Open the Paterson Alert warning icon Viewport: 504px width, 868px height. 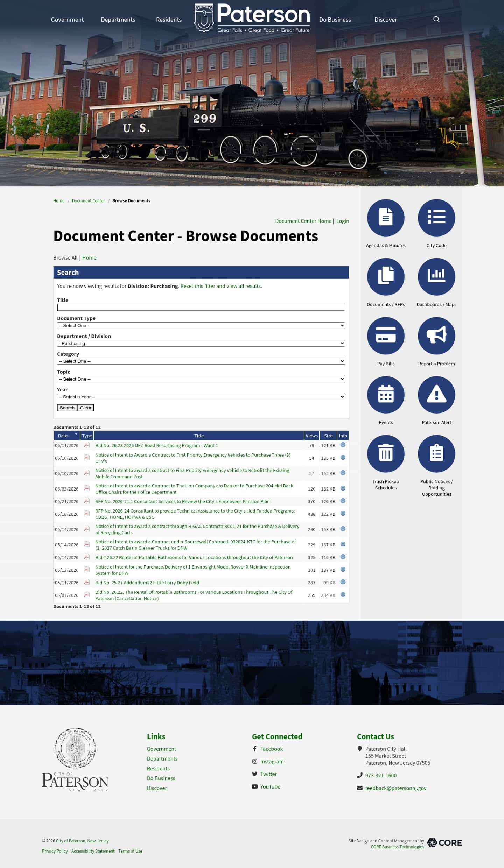coord(436,395)
